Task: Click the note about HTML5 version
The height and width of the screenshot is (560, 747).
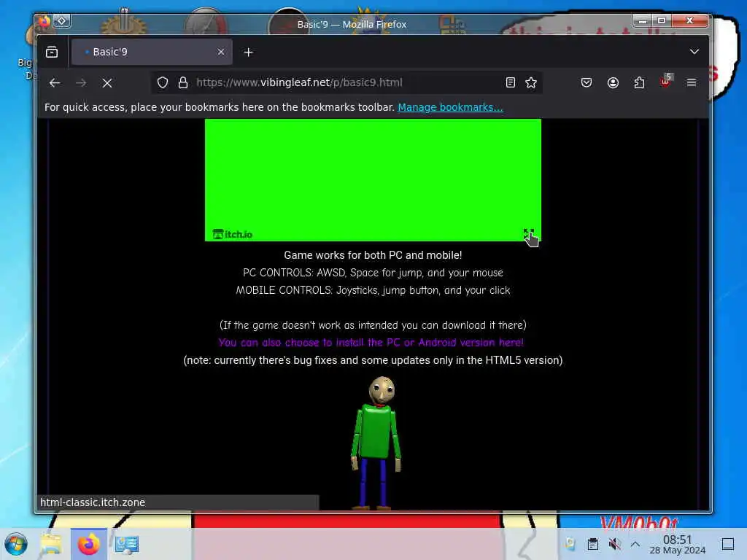Action: coord(373,360)
